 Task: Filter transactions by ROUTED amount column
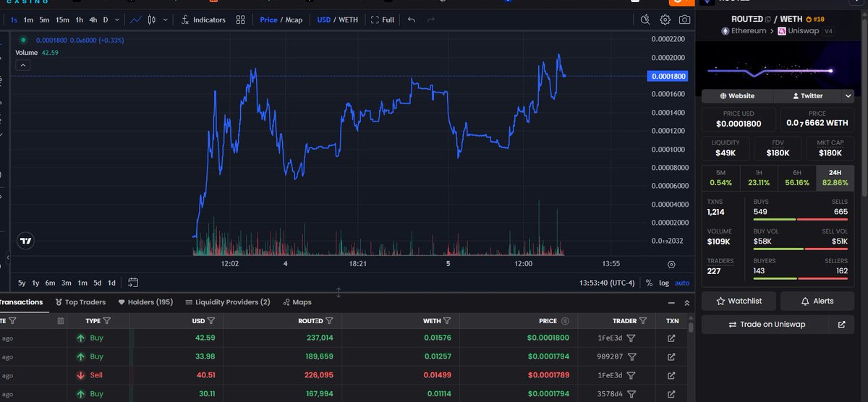click(329, 320)
